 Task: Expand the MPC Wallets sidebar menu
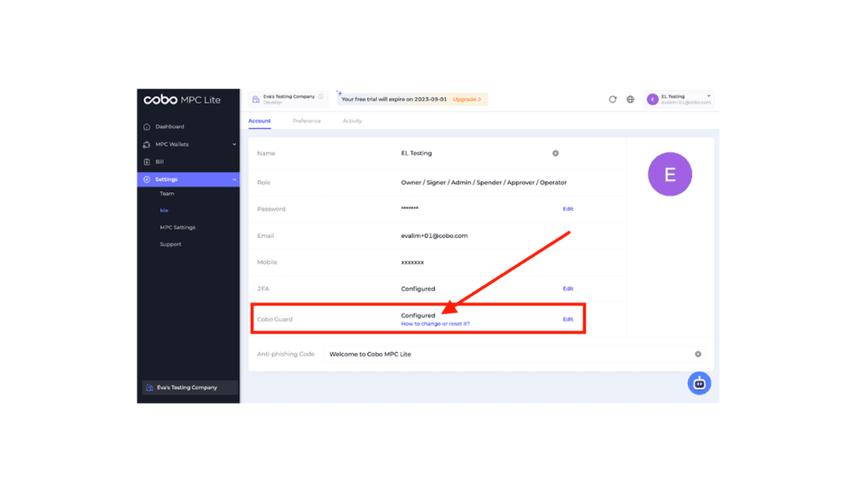click(x=234, y=145)
